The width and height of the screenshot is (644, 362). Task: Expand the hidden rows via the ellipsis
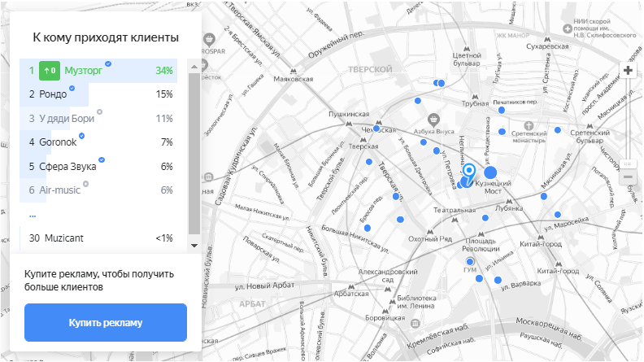33,216
